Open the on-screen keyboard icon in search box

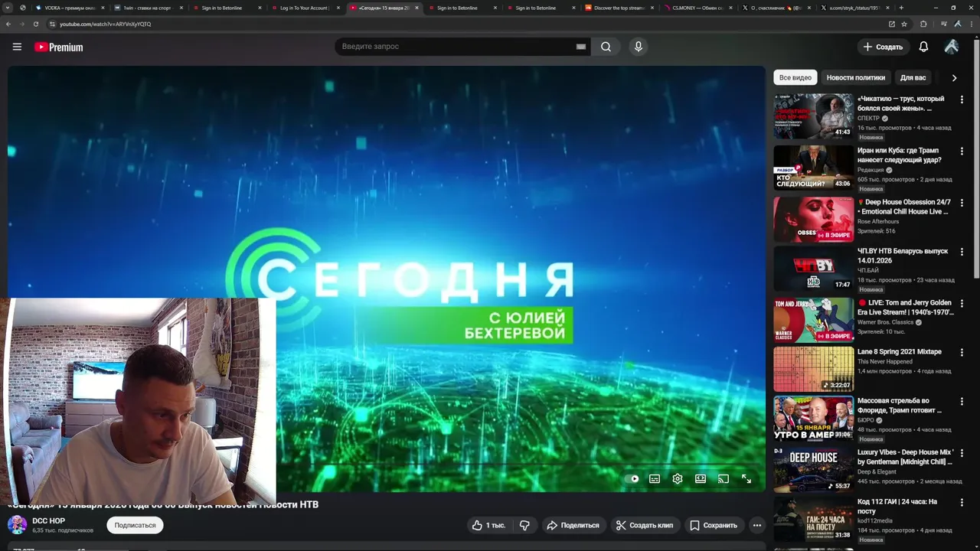(x=581, y=47)
